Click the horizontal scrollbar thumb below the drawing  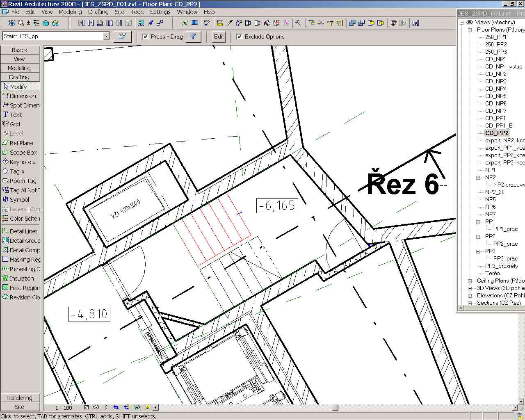(x=335, y=407)
